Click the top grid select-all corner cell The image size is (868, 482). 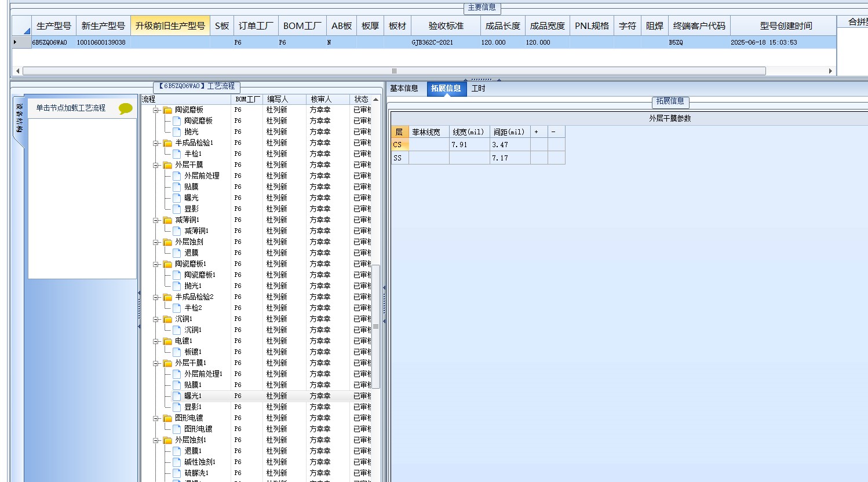(x=21, y=26)
